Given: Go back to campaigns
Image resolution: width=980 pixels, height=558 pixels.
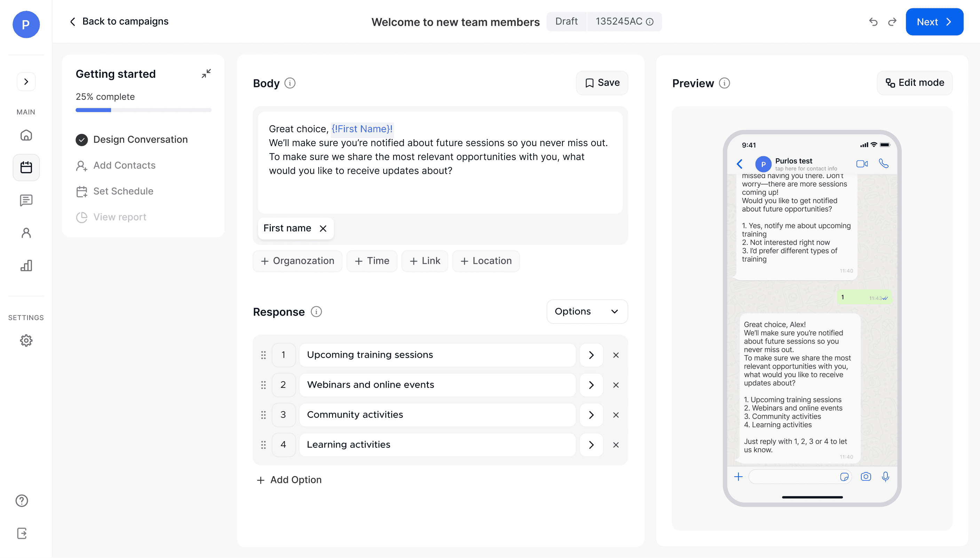Looking at the screenshot, I should pyautogui.click(x=119, y=22).
